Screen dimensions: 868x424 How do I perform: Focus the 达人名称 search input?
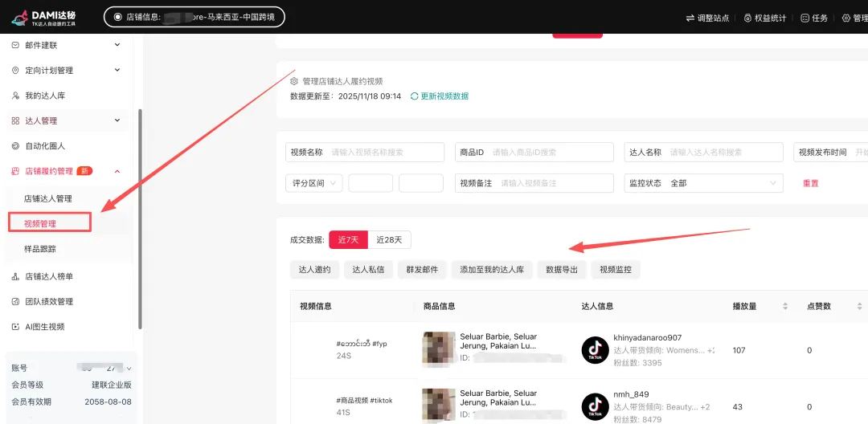(x=703, y=152)
